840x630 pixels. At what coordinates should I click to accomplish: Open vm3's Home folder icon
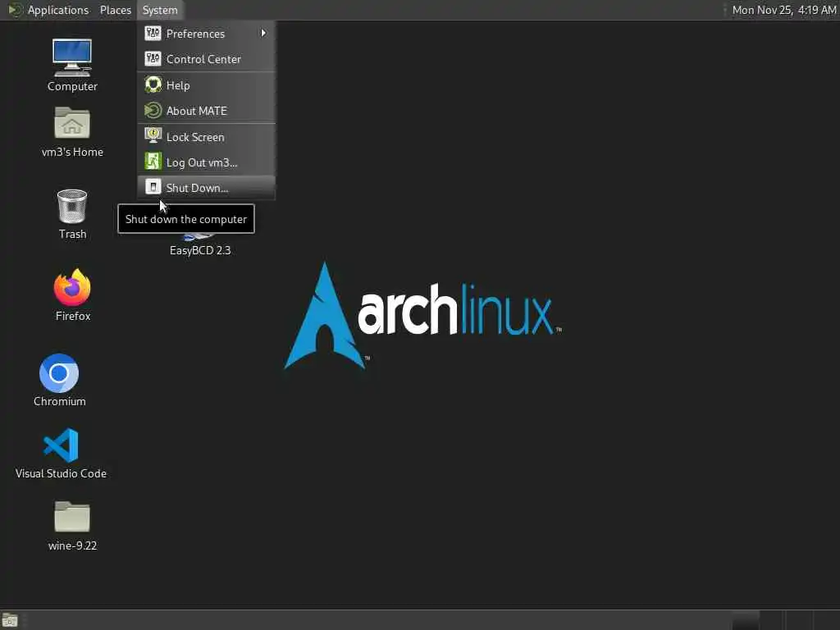[72, 123]
